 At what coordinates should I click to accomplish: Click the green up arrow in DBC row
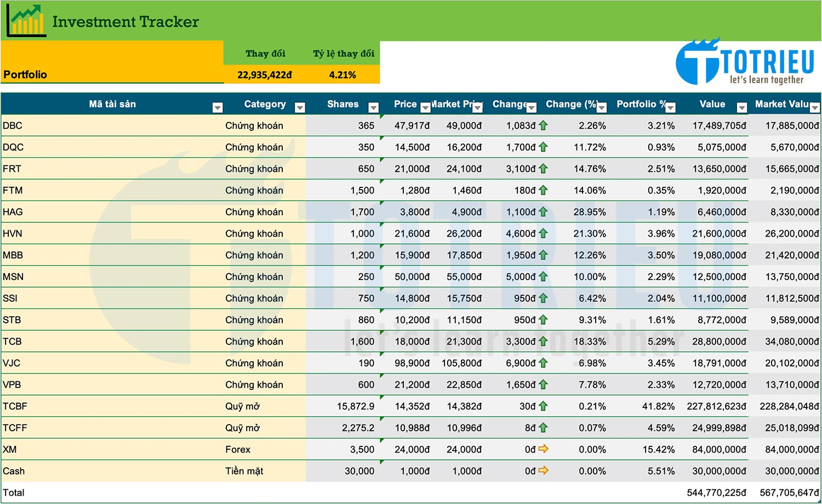pos(543,125)
